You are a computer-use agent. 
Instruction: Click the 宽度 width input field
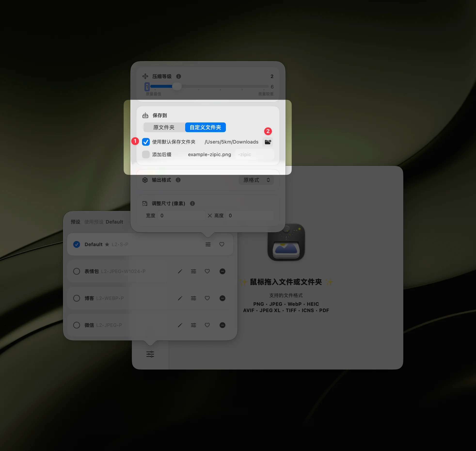181,216
